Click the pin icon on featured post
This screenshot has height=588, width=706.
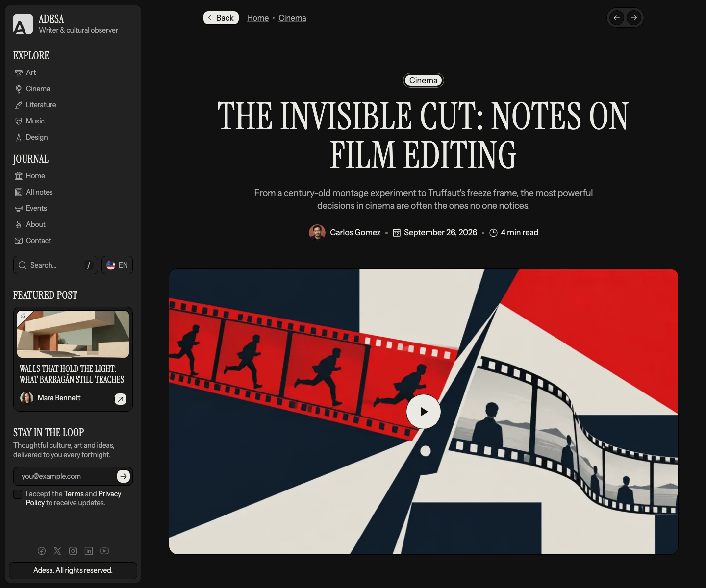click(x=23, y=316)
